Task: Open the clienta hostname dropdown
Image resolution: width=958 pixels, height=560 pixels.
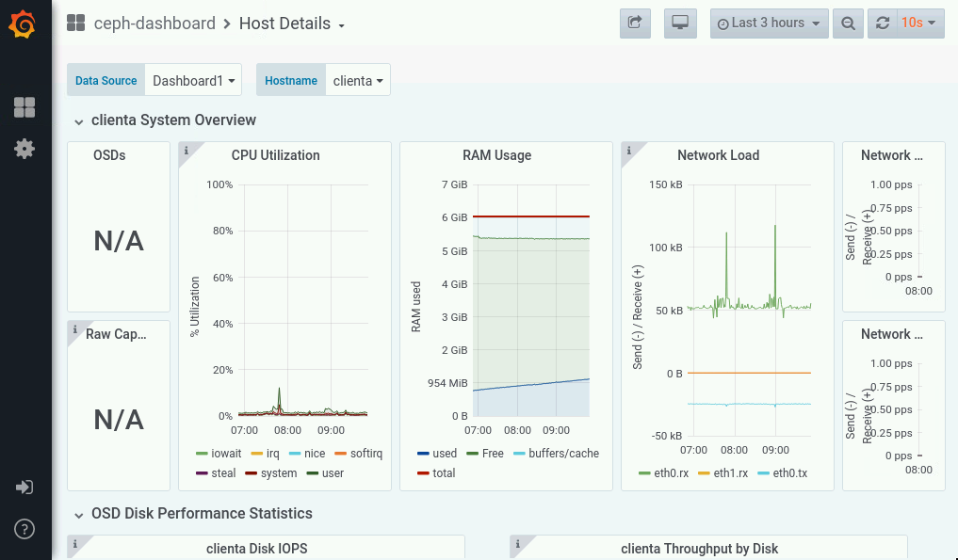Action: (x=358, y=80)
